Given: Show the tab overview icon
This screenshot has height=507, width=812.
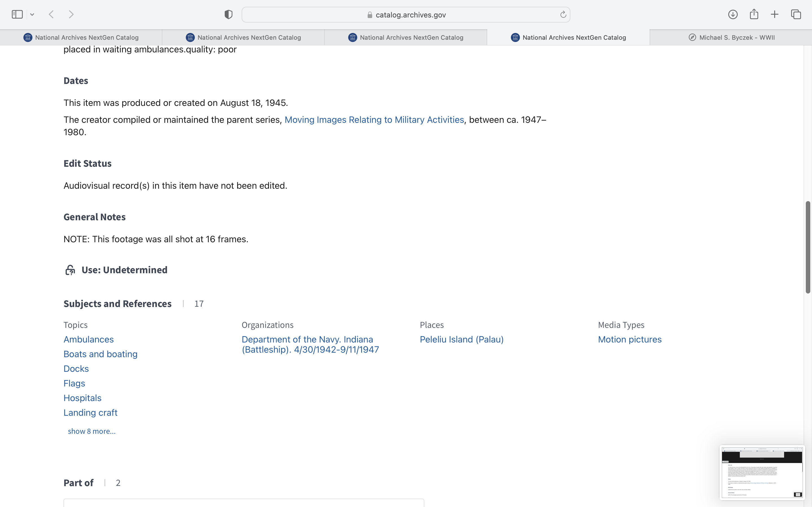Looking at the screenshot, I should (796, 14).
